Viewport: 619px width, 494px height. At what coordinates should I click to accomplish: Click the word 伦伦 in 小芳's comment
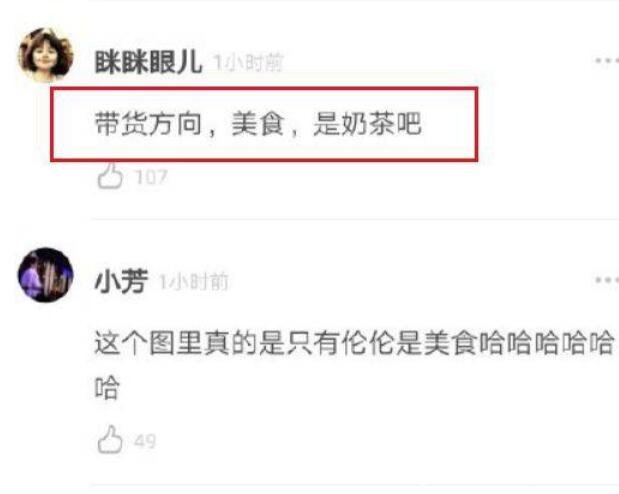[368, 343]
